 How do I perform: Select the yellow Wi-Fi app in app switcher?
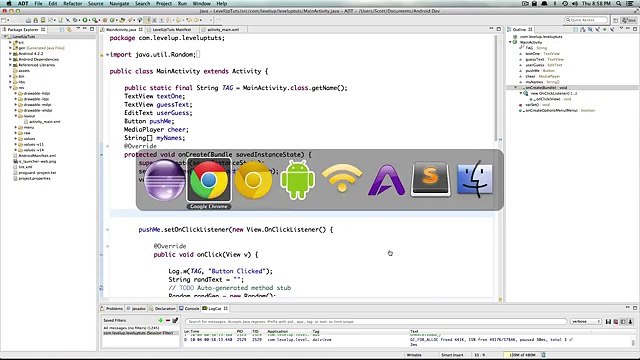tap(342, 178)
